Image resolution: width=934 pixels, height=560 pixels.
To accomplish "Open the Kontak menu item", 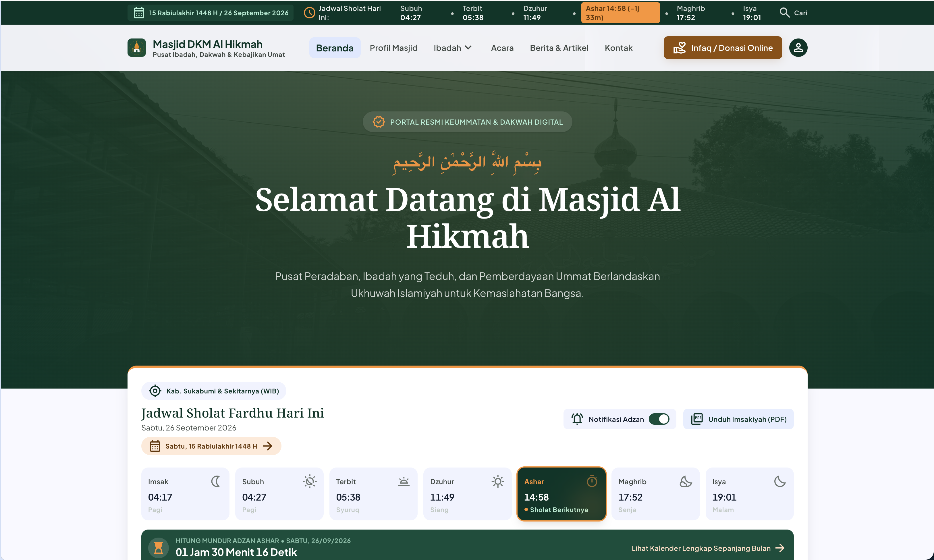I will click(619, 48).
